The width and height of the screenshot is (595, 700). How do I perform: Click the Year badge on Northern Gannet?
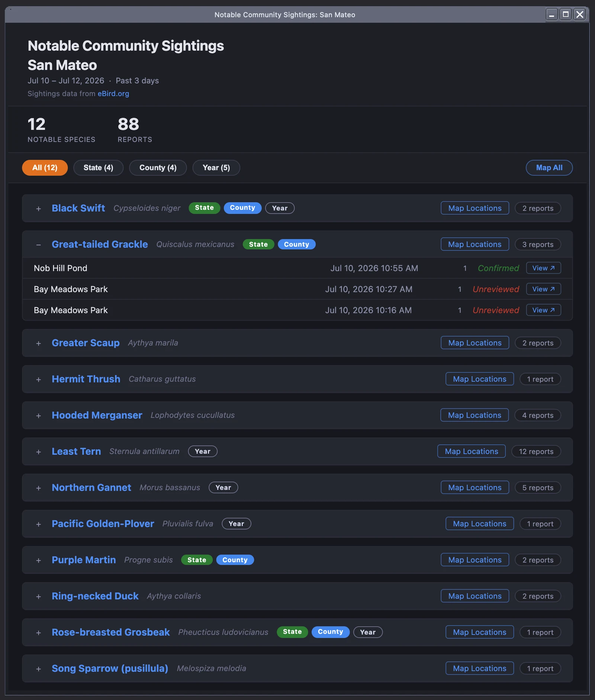223,488
